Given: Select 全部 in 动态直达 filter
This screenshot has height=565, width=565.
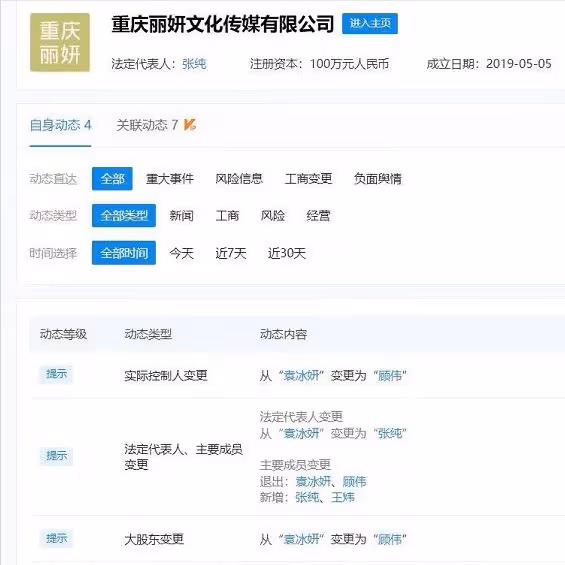Looking at the screenshot, I should 112,178.
